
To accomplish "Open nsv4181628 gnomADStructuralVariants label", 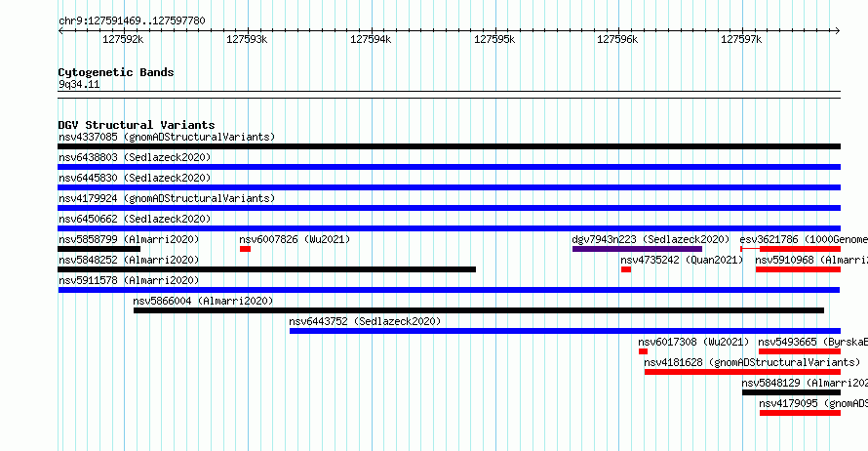I will (752, 362).
